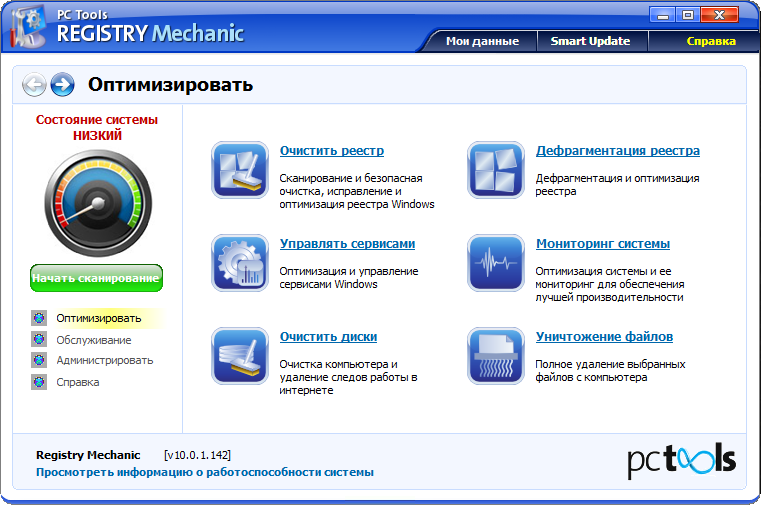Open the Уничтожение файлов link
This screenshot has width=761, height=505.
[x=604, y=337]
